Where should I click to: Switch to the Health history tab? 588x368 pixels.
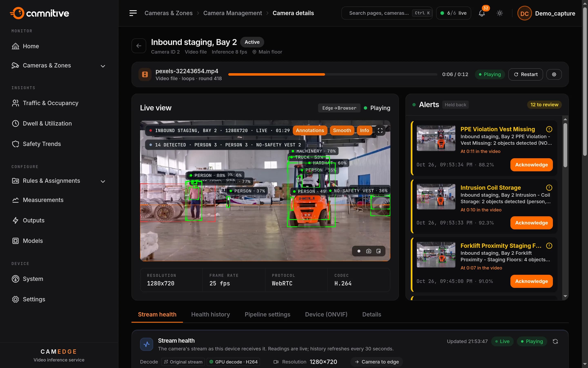tap(210, 314)
